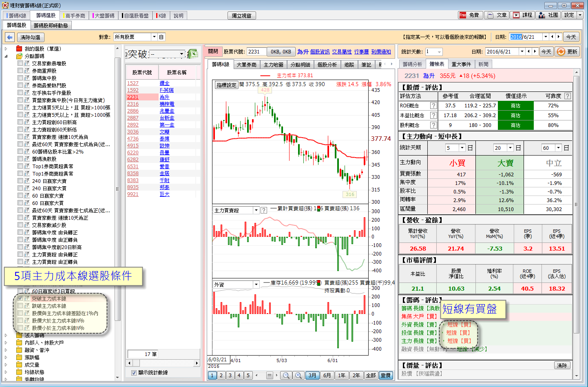Image resolution: width=588 pixels, height=387 pixels.
Task: Switch to the 大單券商 chart tab
Action: 246,64
